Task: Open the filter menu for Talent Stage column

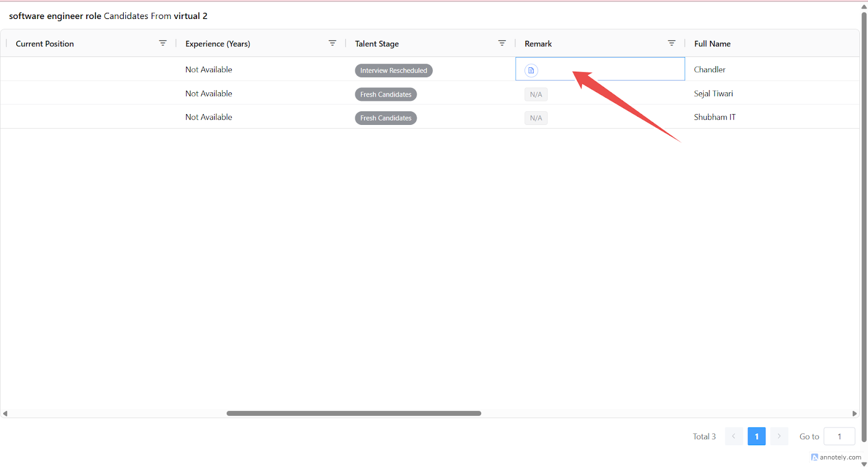Action: 502,43
